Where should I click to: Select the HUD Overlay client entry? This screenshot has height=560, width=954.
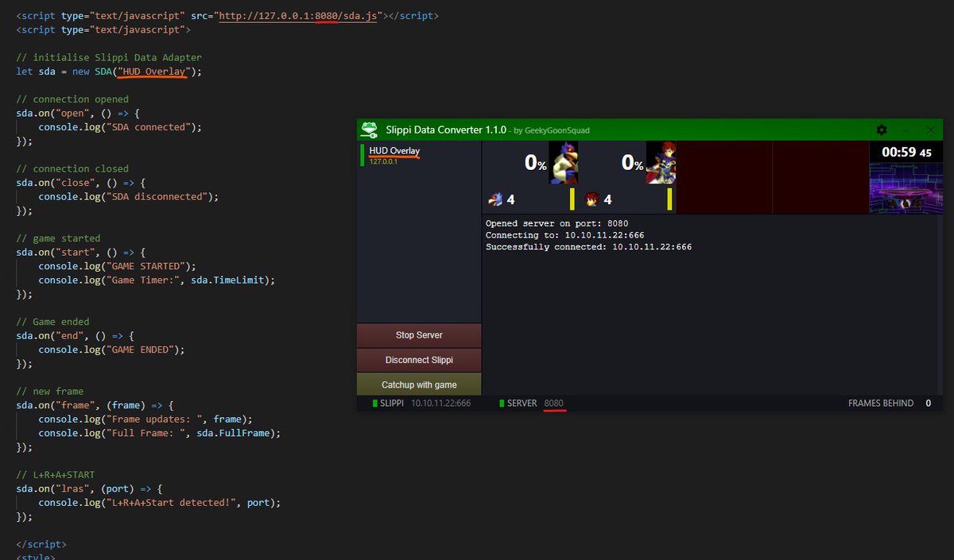click(x=419, y=155)
